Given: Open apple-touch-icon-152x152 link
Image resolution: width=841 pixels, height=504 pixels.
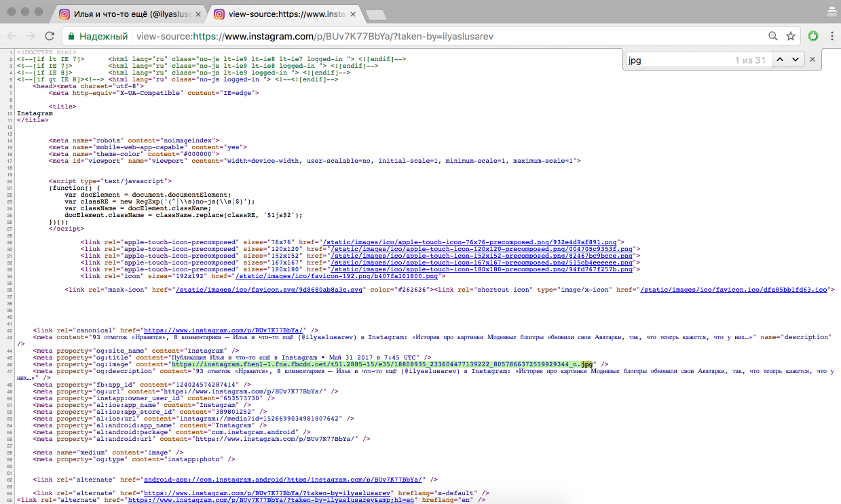Looking at the screenshot, I should pos(480,256).
